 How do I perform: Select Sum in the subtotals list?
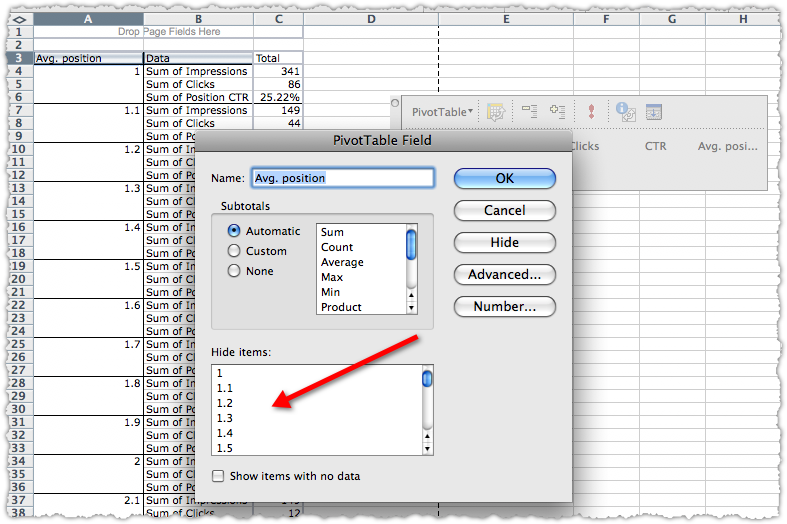(x=361, y=232)
